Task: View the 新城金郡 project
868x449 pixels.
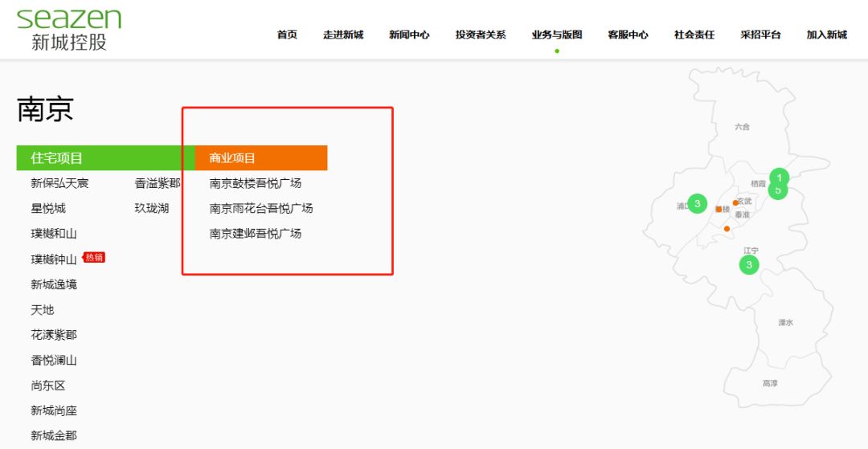Action: point(54,436)
